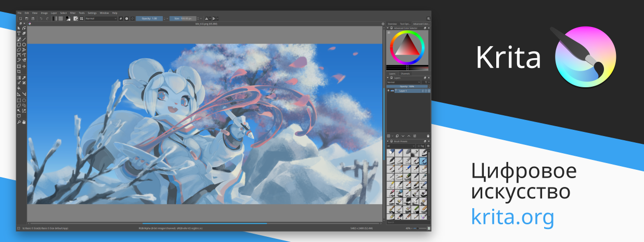
Task: Click the Undo arrow
Action: coord(41,19)
